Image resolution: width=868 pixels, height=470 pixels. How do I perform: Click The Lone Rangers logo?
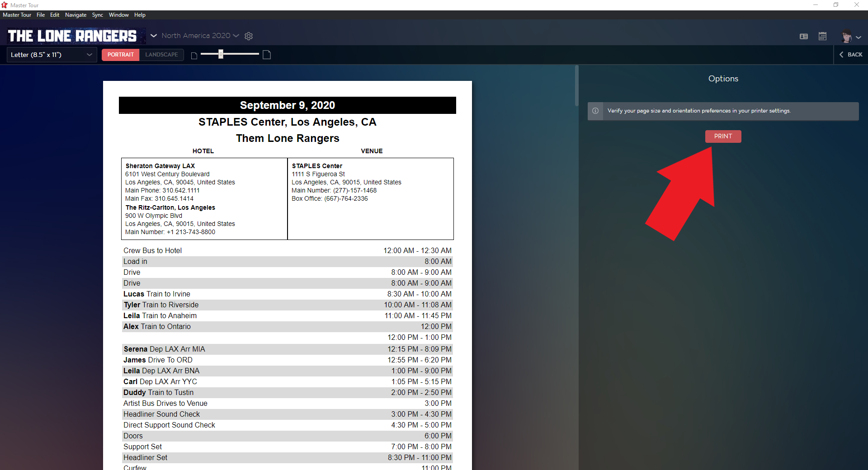point(72,36)
